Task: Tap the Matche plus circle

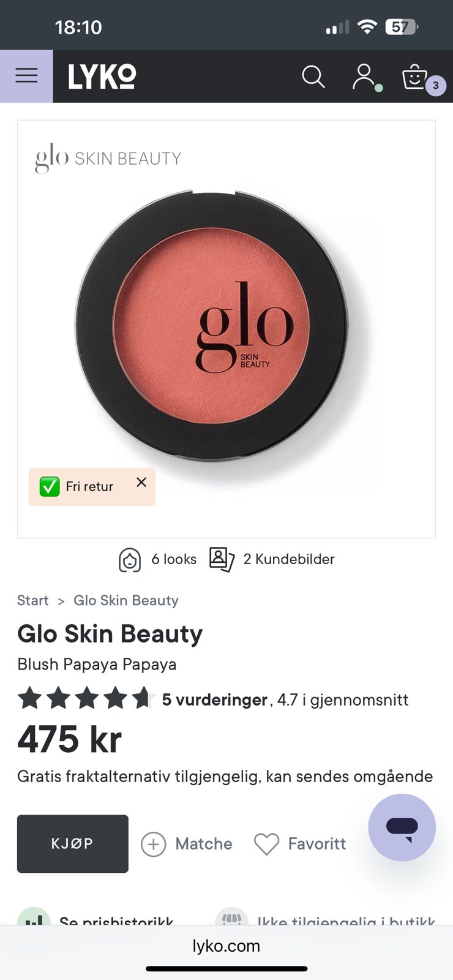Action: pyautogui.click(x=154, y=844)
